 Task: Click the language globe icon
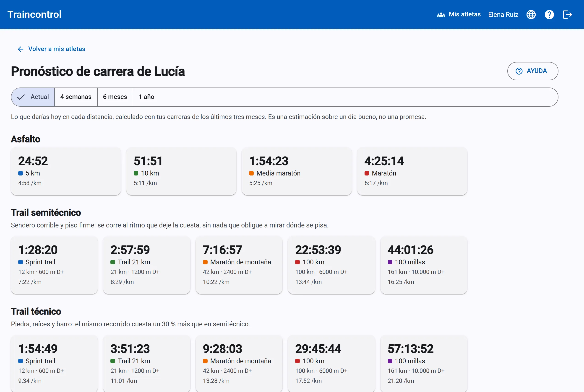coord(531,15)
